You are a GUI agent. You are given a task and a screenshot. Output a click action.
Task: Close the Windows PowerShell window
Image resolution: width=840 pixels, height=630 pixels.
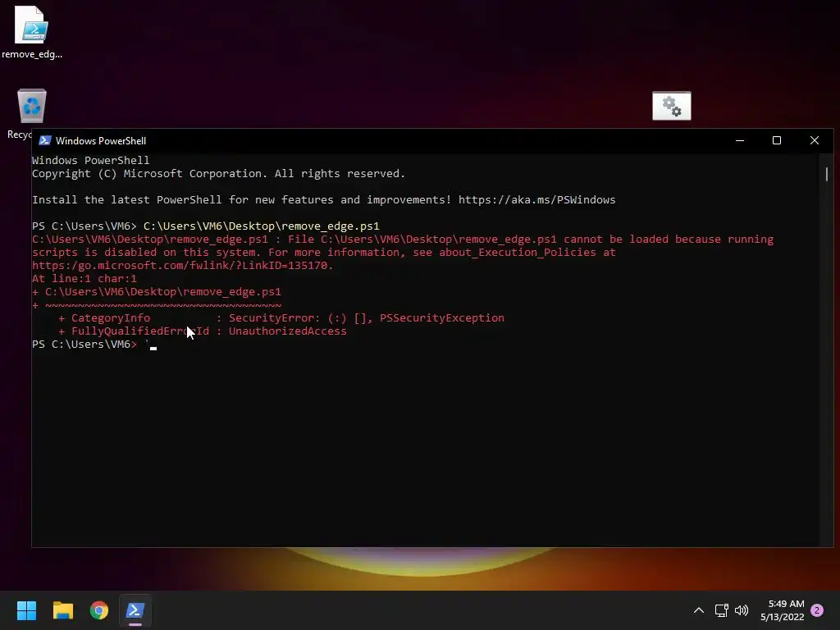pyautogui.click(x=815, y=140)
